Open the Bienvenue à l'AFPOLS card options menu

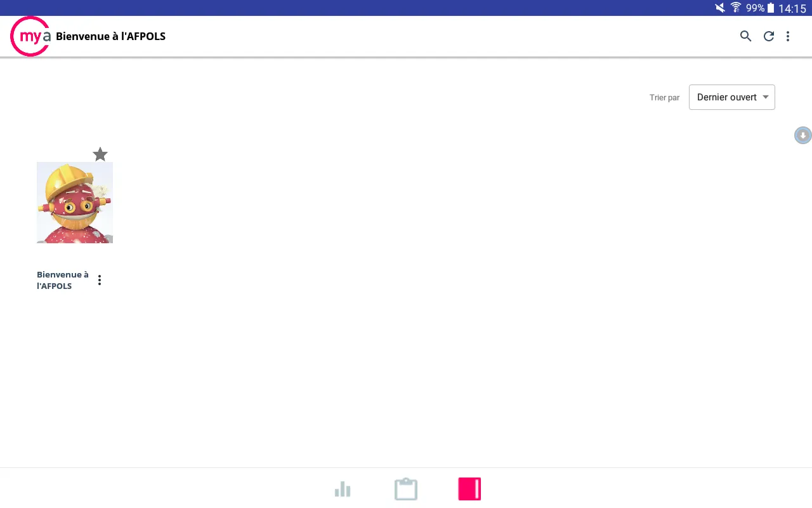tap(100, 280)
